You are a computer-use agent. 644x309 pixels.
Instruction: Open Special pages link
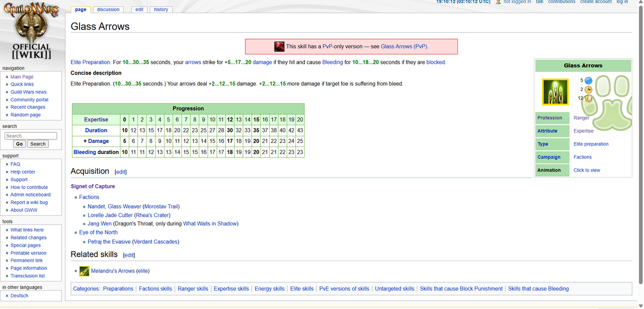26,245
